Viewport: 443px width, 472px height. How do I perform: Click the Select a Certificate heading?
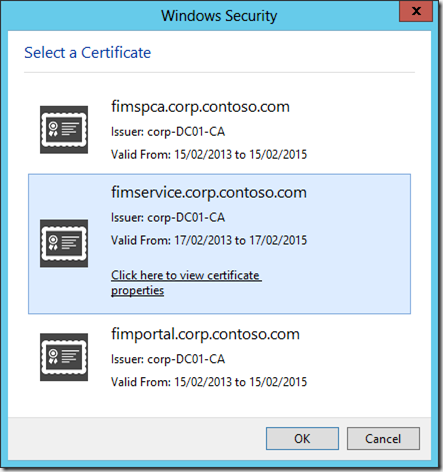point(88,53)
